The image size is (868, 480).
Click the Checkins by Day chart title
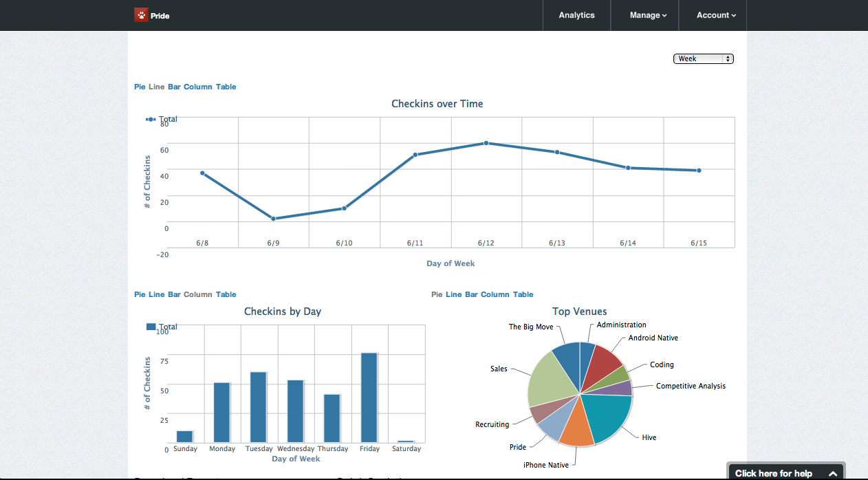283,312
